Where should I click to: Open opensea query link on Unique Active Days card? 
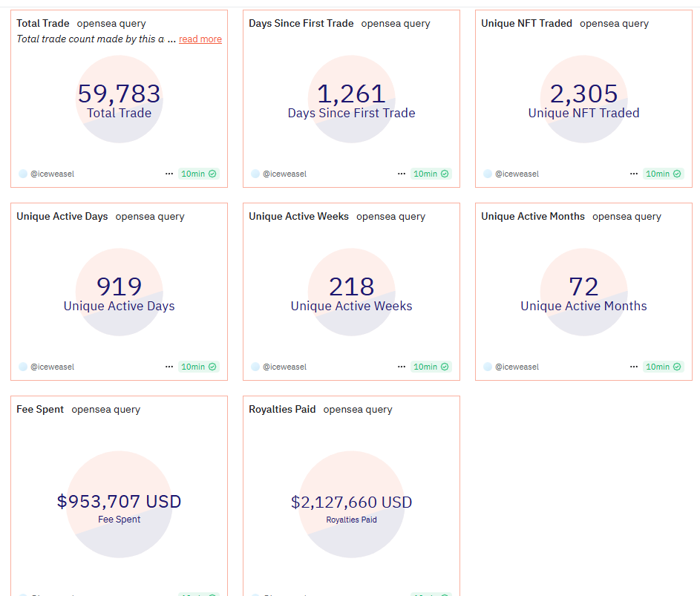coord(150,217)
